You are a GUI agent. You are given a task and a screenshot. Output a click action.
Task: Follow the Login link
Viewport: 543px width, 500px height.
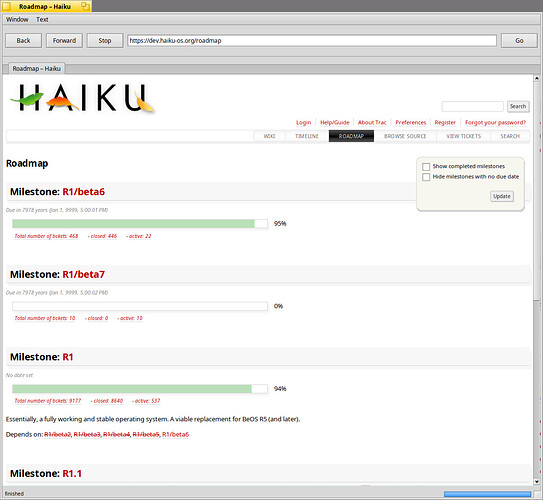click(x=303, y=123)
